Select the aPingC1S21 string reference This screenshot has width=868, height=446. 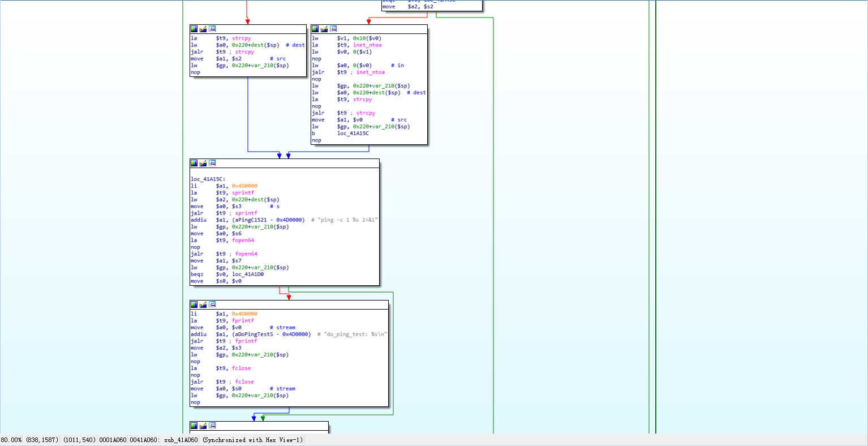250,220
